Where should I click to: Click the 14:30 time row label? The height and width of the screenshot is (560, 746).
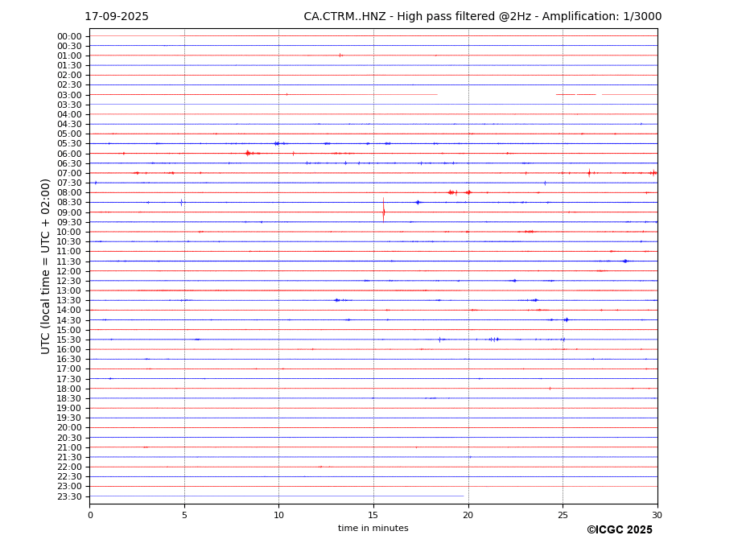[x=69, y=320]
